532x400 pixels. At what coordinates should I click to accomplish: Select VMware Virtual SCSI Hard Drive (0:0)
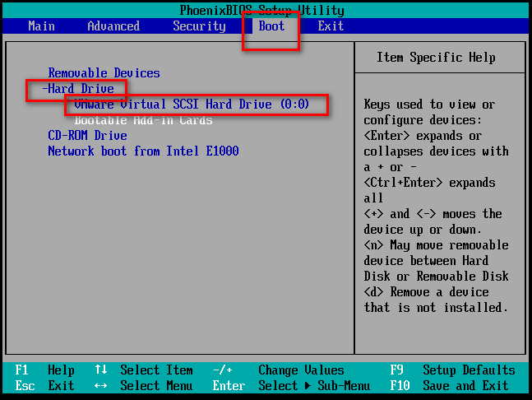(x=192, y=105)
